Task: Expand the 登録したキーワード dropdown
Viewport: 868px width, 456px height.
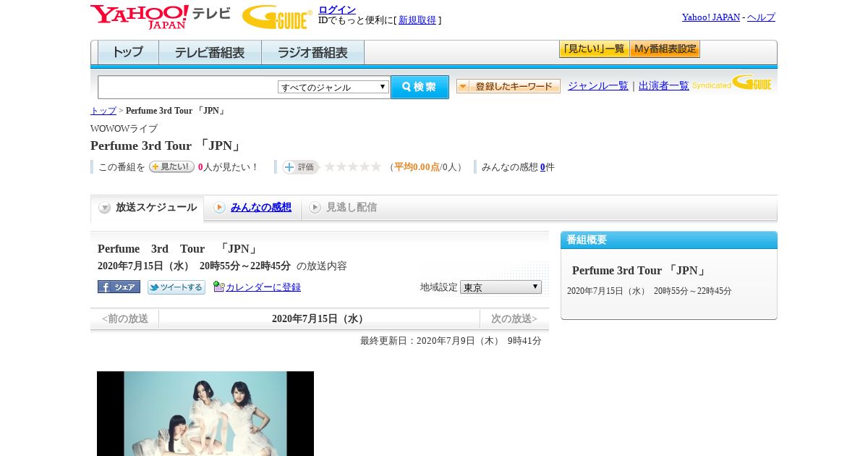Action: [x=509, y=86]
